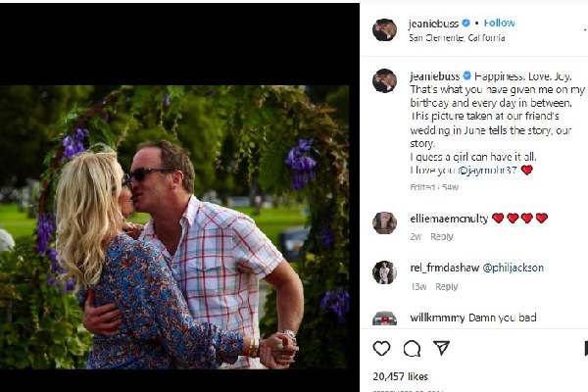The image size is (588, 392).
Task: Open elliemaemcnulty username link
Action: [448, 218]
